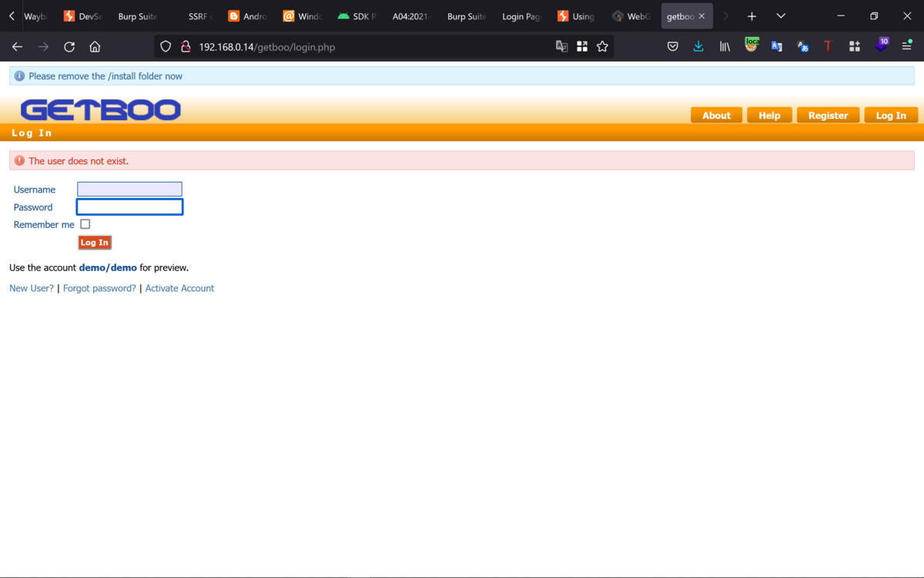Click 'The user does not exist.' error message
This screenshot has width=924, height=578.
click(79, 161)
